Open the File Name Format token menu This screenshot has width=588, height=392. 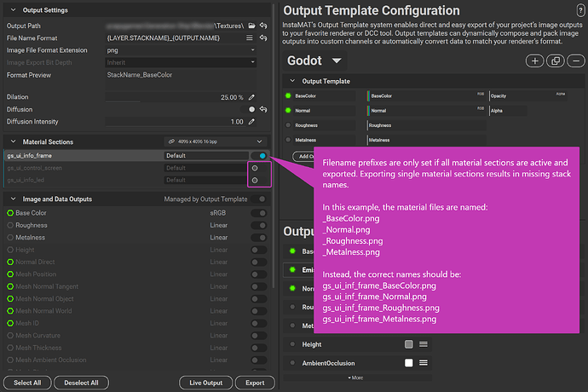pyautogui.click(x=250, y=37)
